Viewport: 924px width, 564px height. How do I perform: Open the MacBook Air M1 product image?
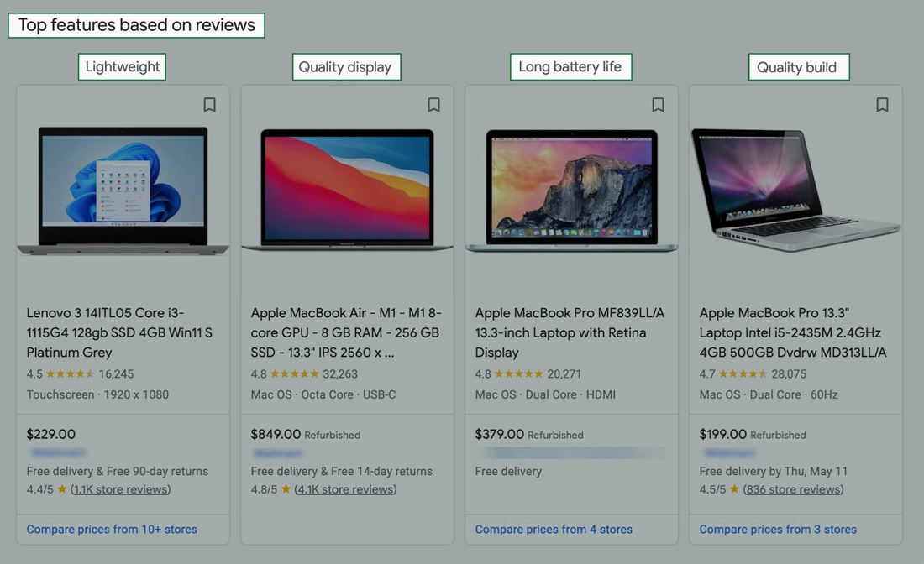pyautogui.click(x=347, y=190)
